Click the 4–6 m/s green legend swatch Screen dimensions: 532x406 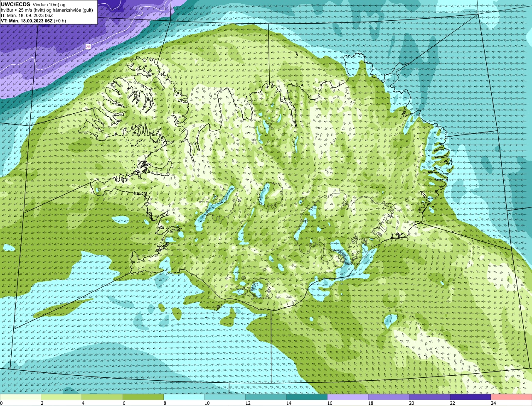[x=102, y=397]
